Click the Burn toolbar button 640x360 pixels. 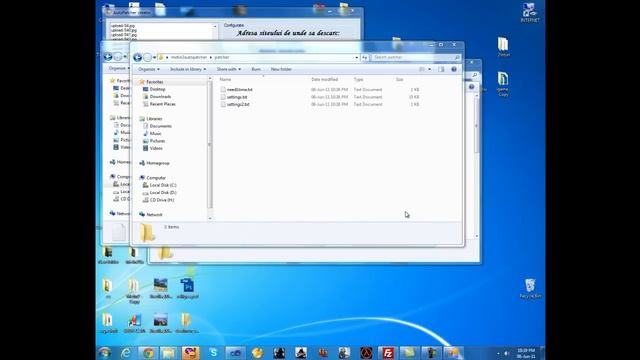[x=256, y=69]
